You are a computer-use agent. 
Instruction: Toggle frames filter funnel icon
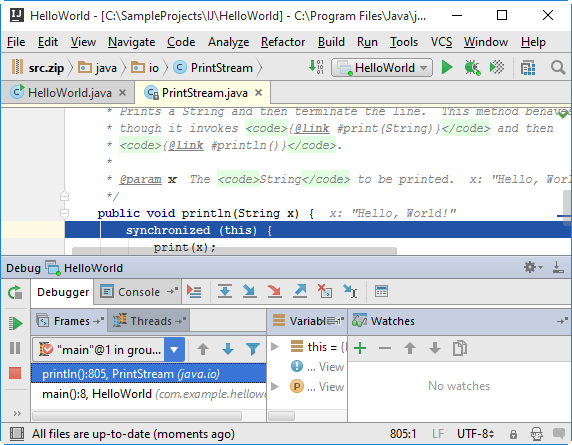tap(252, 349)
